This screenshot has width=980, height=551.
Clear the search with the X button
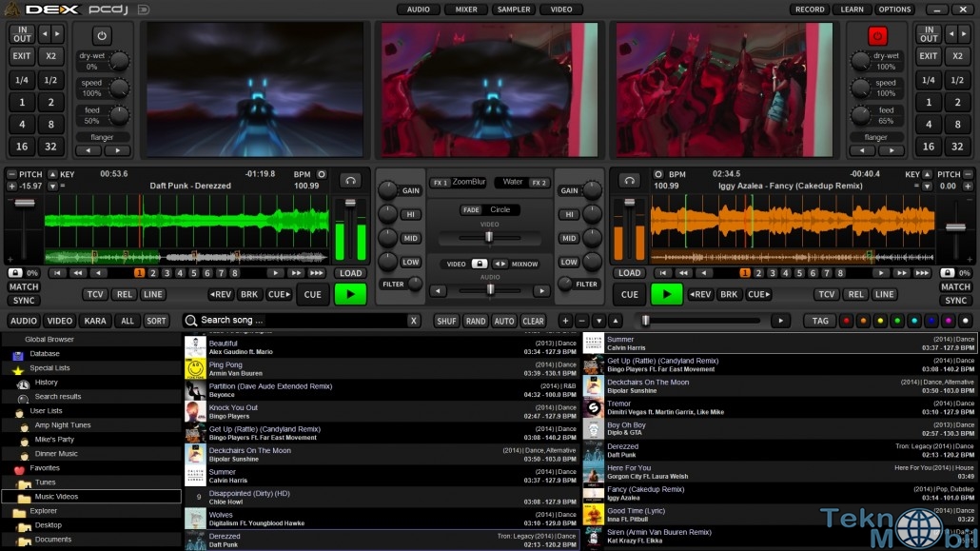(x=414, y=321)
